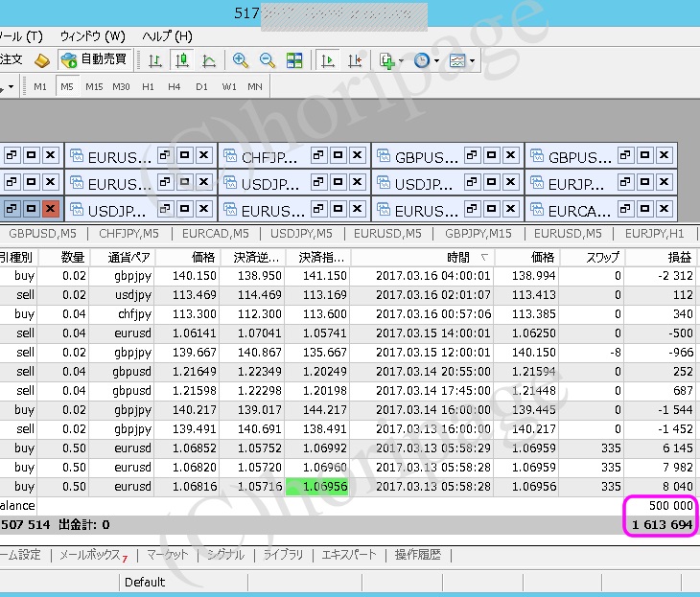
Task: Sort by the 時間 column header
Action: pos(422,258)
